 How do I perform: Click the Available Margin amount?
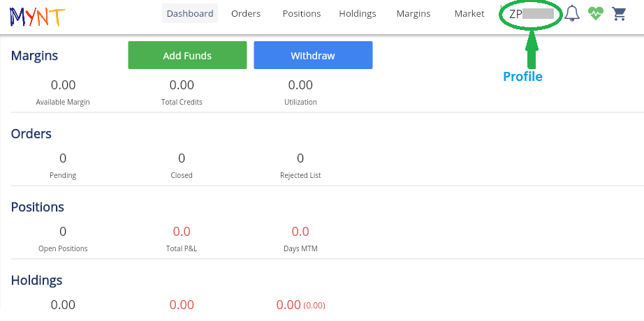click(63, 86)
